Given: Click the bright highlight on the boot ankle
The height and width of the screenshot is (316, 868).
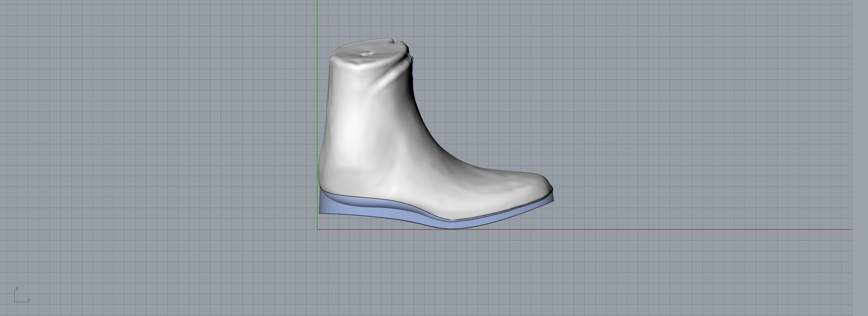Looking at the screenshot, I should (x=351, y=126).
